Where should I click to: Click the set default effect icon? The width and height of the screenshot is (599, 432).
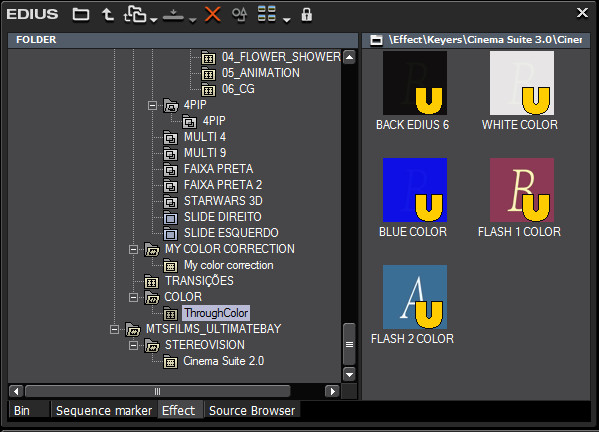click(173, 16)
